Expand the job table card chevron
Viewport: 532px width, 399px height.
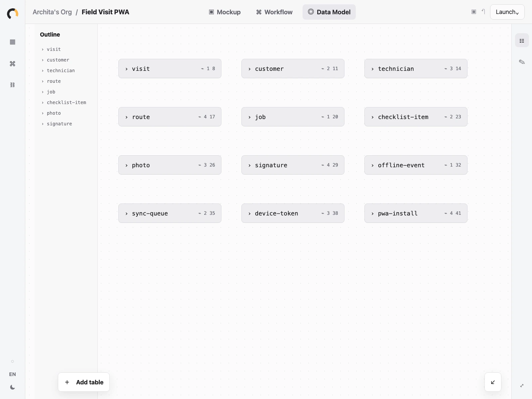[x=249, y=117]
